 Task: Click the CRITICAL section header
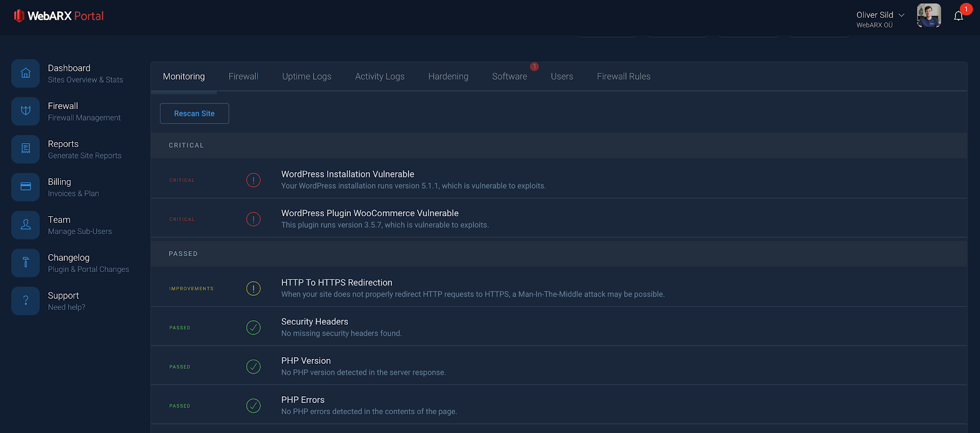pos(559,145)
